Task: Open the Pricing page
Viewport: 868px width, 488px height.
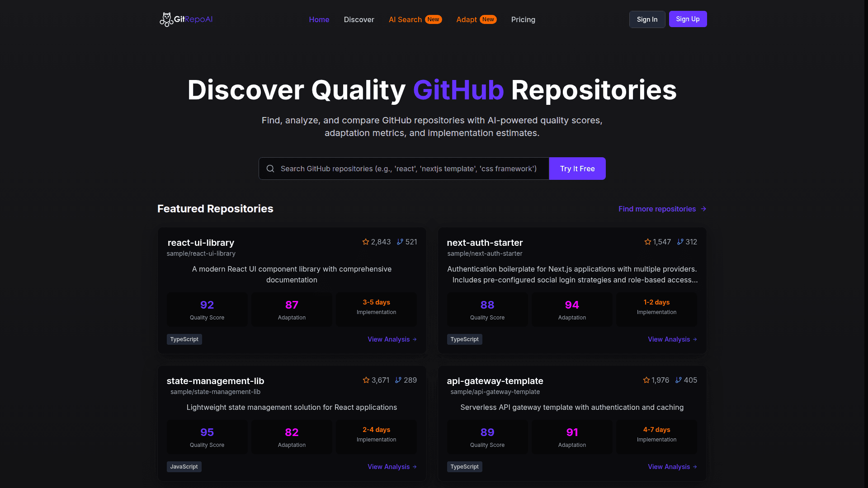Action: 523,19
